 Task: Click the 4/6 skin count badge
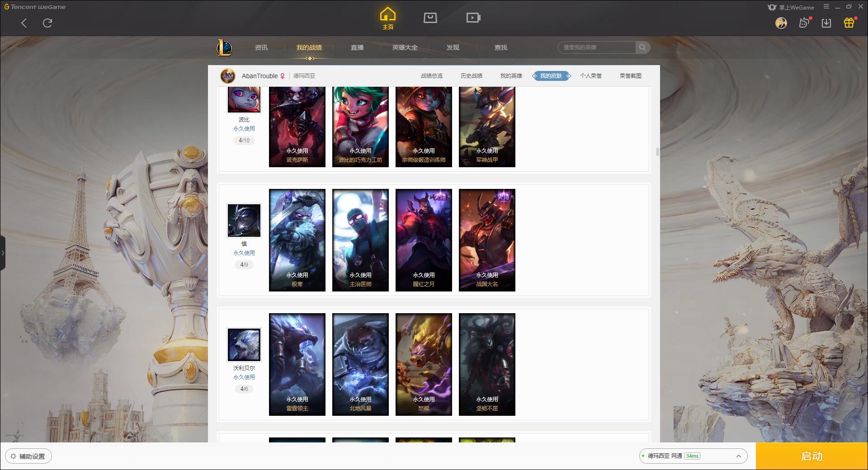244,389
